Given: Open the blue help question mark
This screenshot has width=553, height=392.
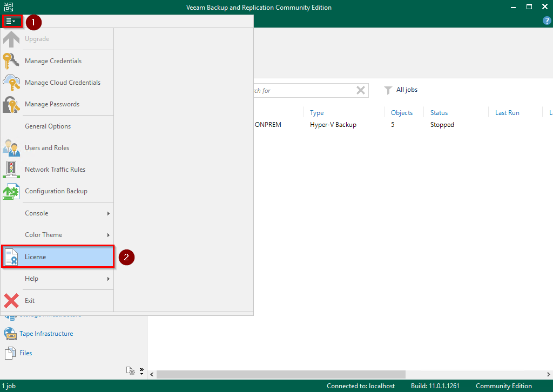Looking at the screenshot, I should click(x=547, y=21).
